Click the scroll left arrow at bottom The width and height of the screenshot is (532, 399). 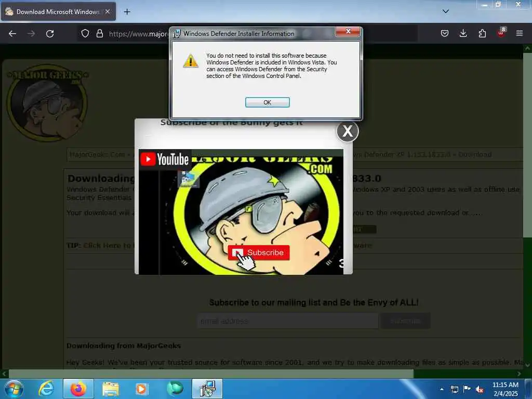click(4, 374)
